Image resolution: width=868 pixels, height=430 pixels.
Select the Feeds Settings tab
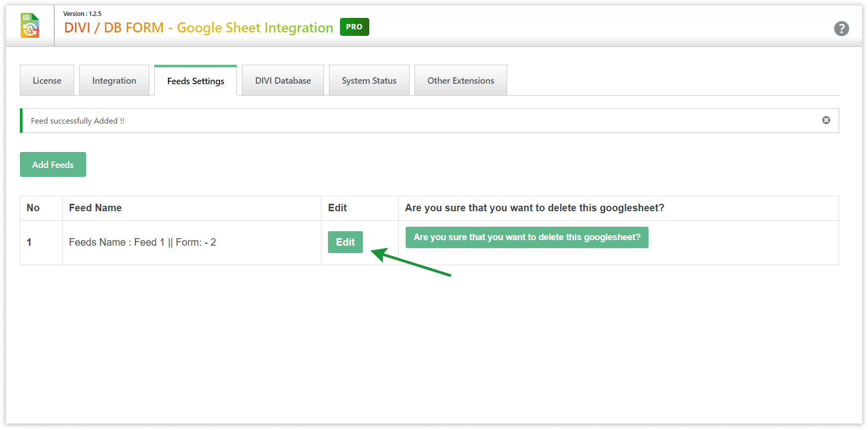[196, 81]
